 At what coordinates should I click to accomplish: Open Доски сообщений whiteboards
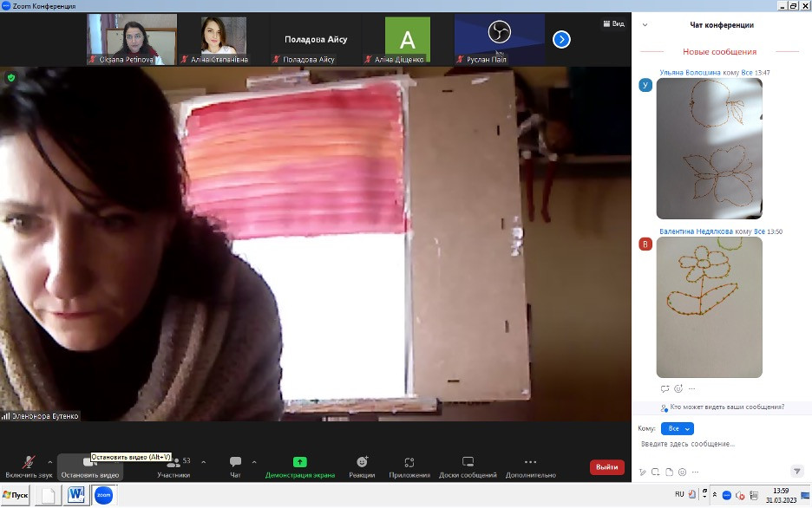(468, 466)
